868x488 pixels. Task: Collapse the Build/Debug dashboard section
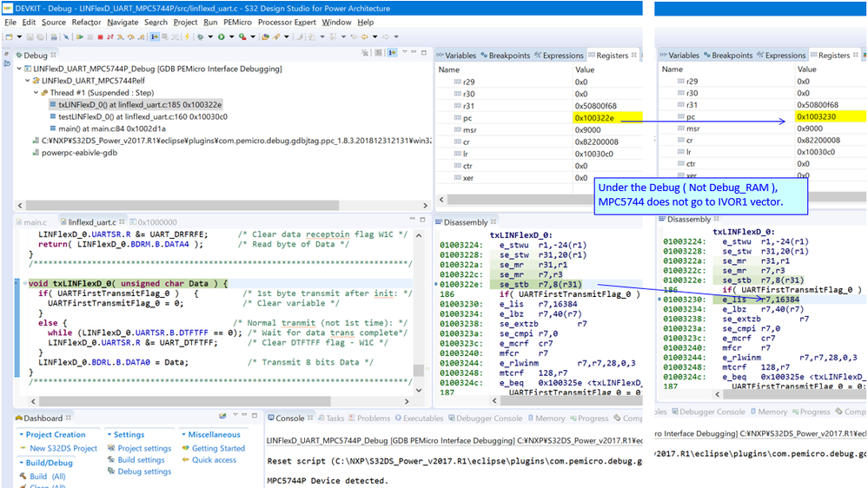click(x=21, y=463)
